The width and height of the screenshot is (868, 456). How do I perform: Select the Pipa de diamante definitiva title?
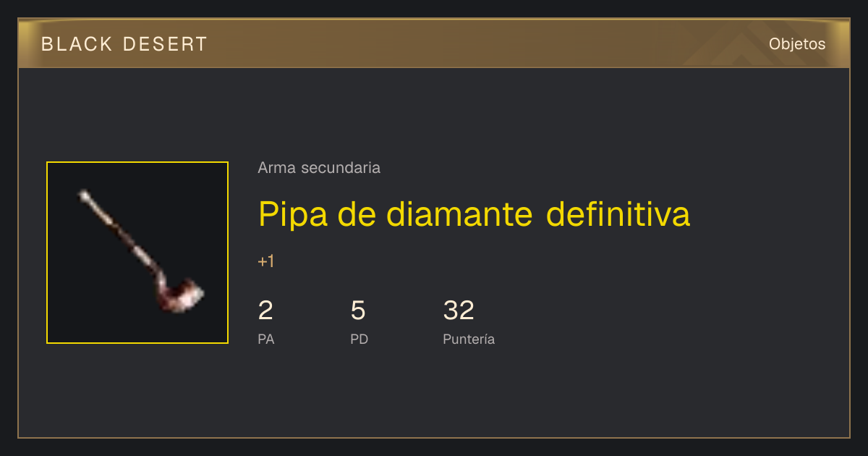pos(475,214)
